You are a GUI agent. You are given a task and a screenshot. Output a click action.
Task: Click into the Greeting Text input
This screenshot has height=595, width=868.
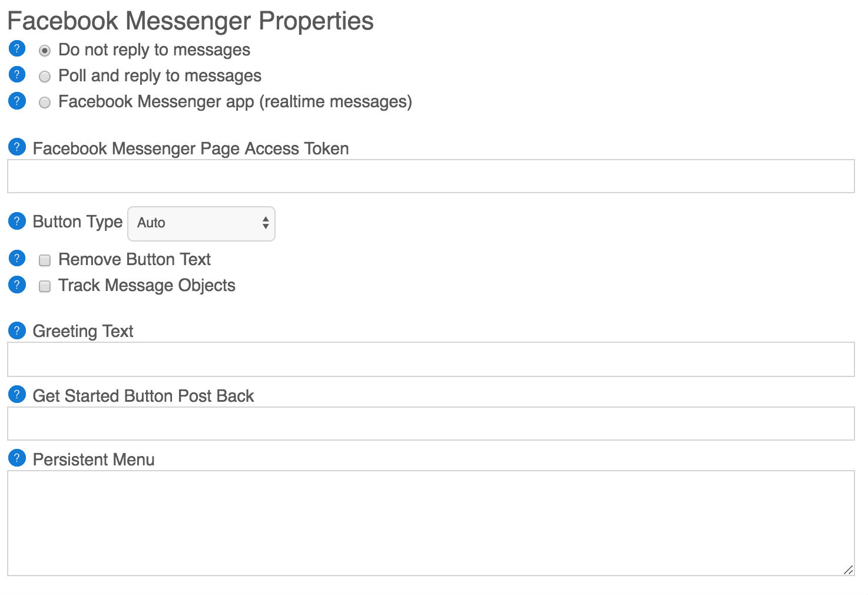pyautogui.click(x=431, y=359)
